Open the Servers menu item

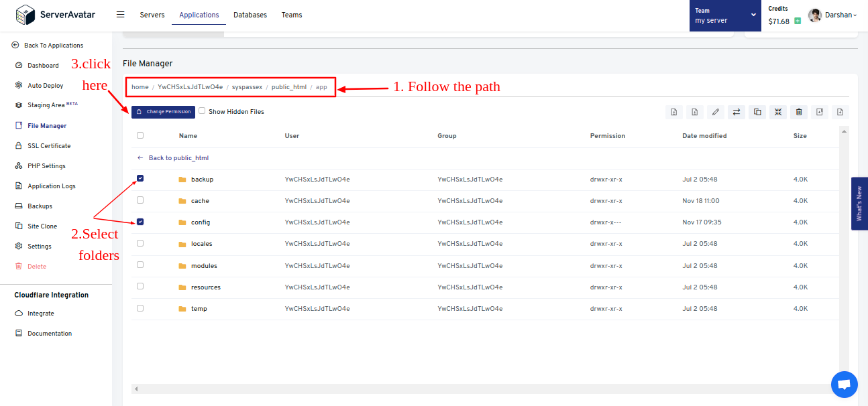(x=152, y=14)
